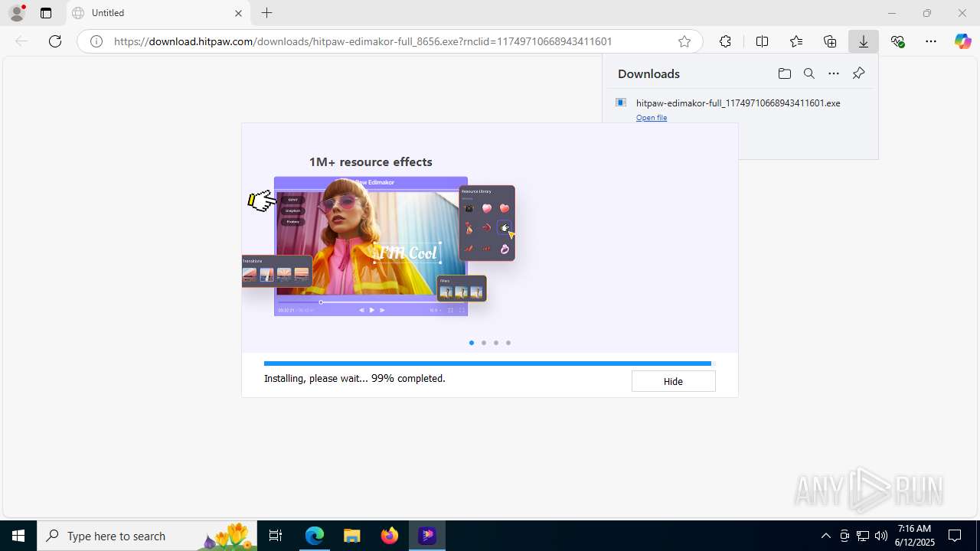Hide the installer window

(x=673, y=381)
